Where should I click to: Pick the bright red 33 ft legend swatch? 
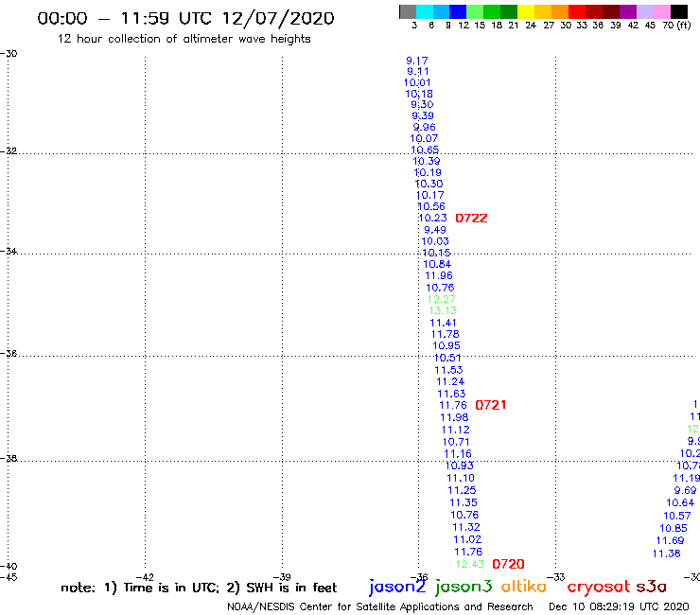pyautogui.click(x=576, y=11)
